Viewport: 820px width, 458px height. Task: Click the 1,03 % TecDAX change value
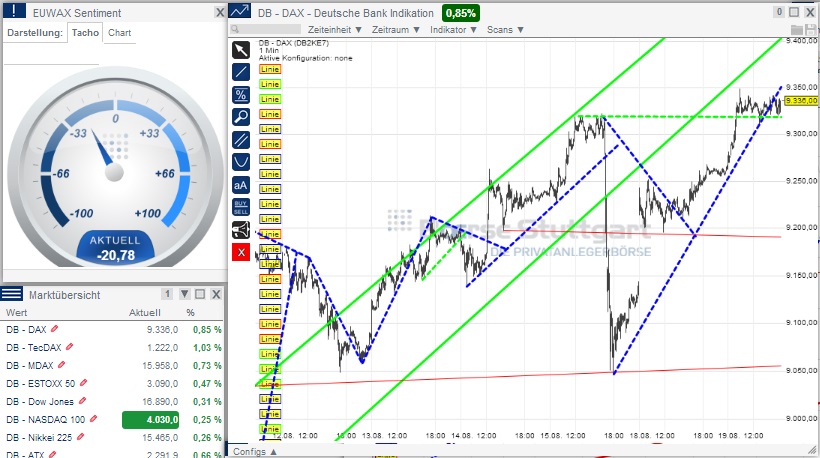click(x=207, y=348)
